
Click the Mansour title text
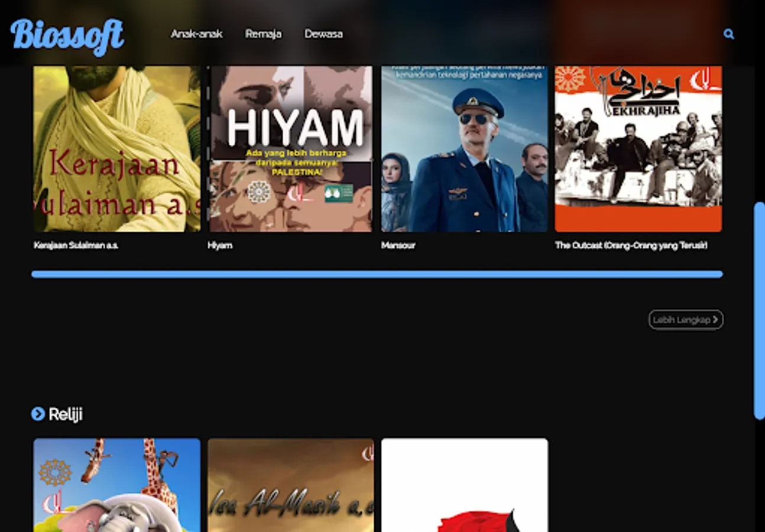pos(398,245)
